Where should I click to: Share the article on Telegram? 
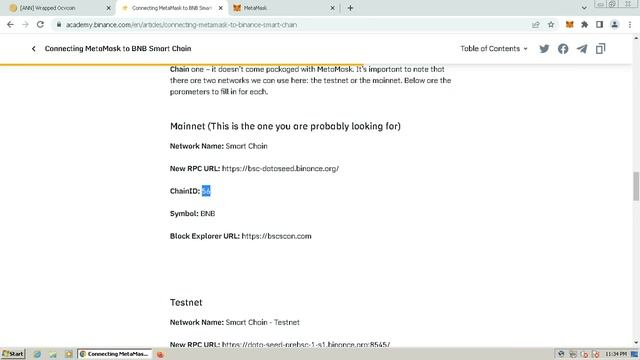[582, 49]
